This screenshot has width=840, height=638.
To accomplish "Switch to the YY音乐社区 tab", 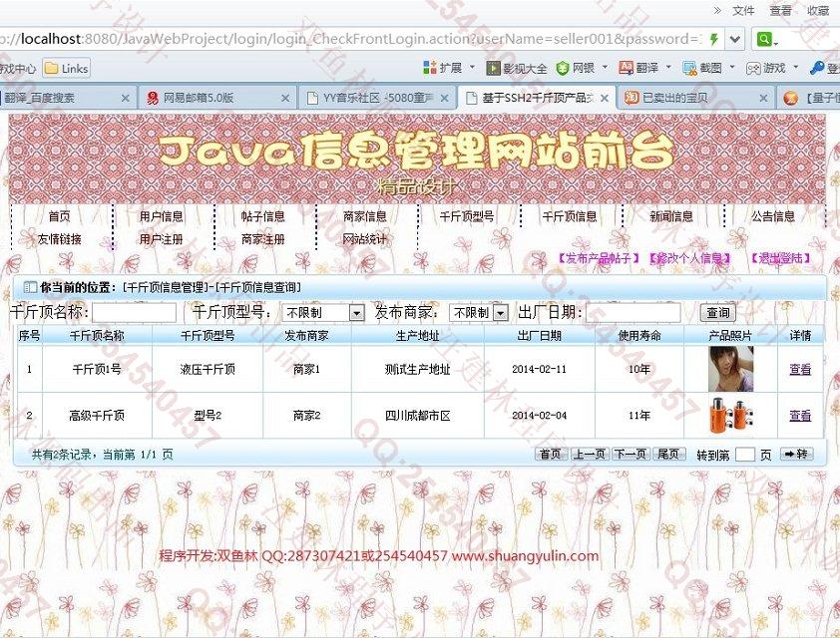I will coord(376,98).
